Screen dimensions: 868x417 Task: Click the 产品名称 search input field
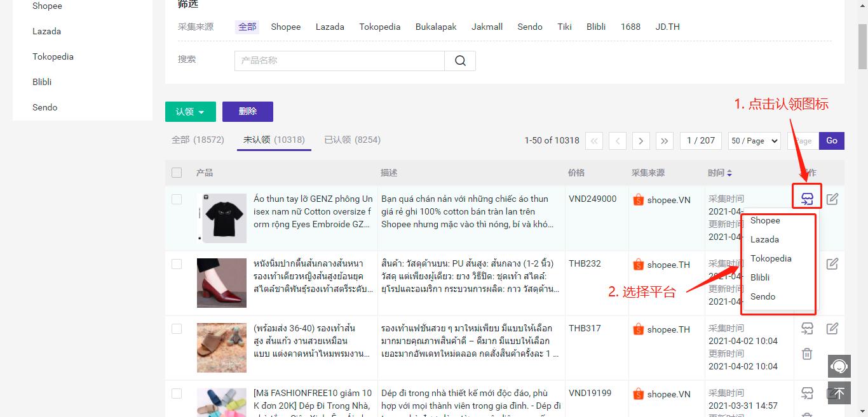point(339,61)
